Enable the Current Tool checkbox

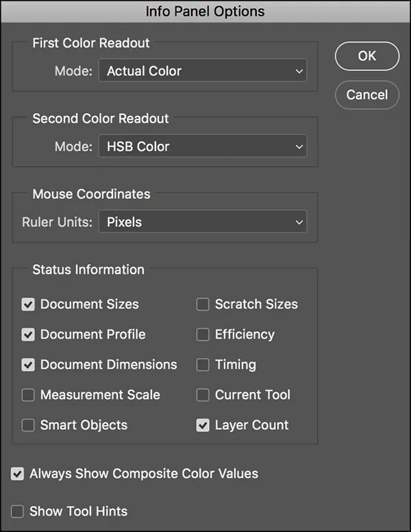(203, 395)
